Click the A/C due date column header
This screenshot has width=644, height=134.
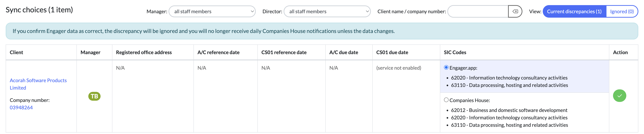click(343, 52)
